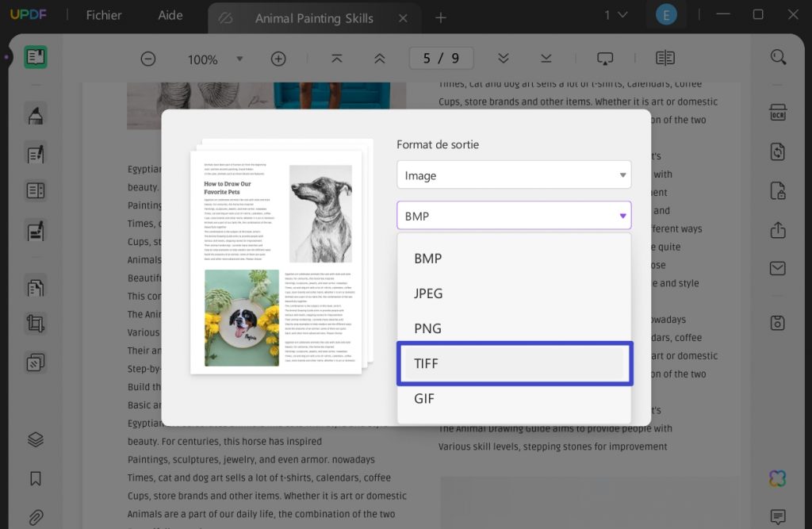Jump to the last page
812x529 pixels.
tap(546, 58)
